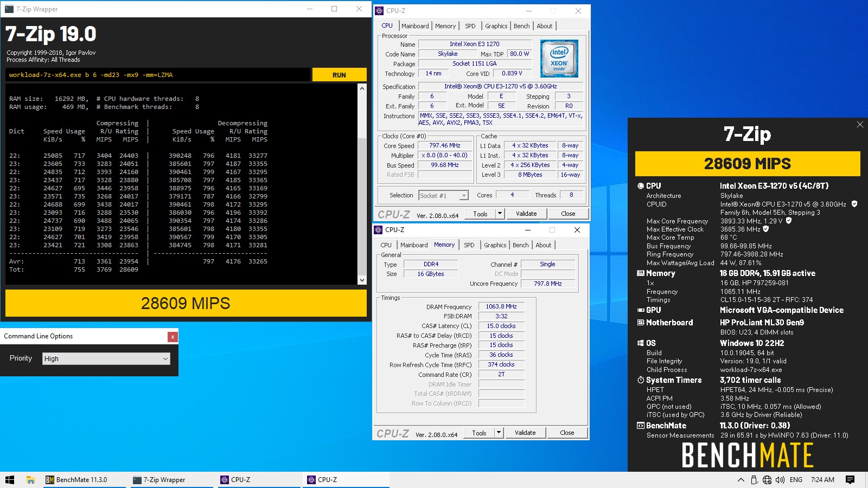Click upper CPU-Z window title icon
The image size is (868, 488).
[x=379, y=10]
